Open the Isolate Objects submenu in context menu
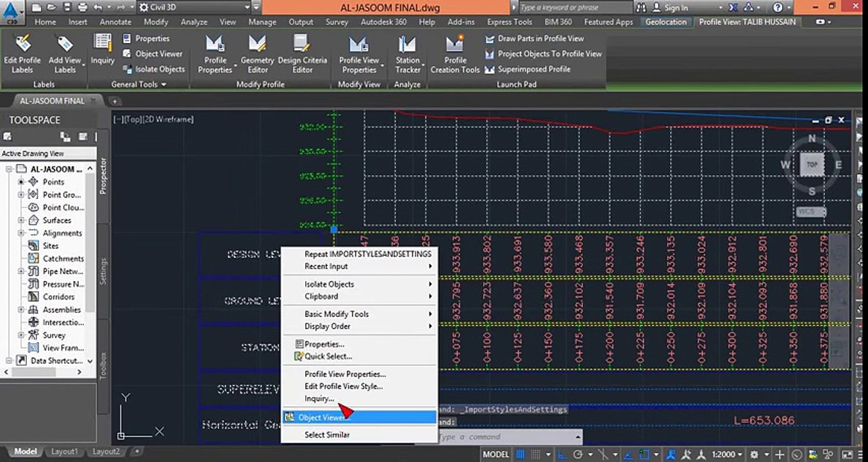The width and height of the screenshot is (868, 462). [359, 284]
